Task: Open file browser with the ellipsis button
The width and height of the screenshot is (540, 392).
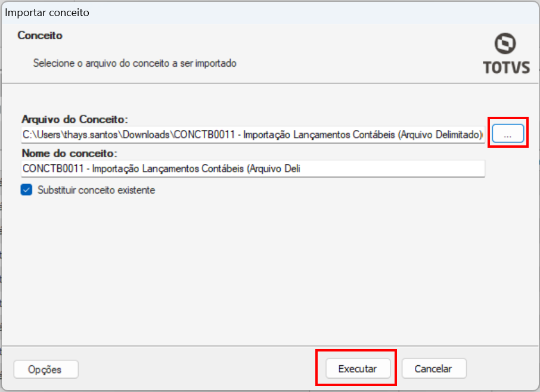Action: point(508,133)
